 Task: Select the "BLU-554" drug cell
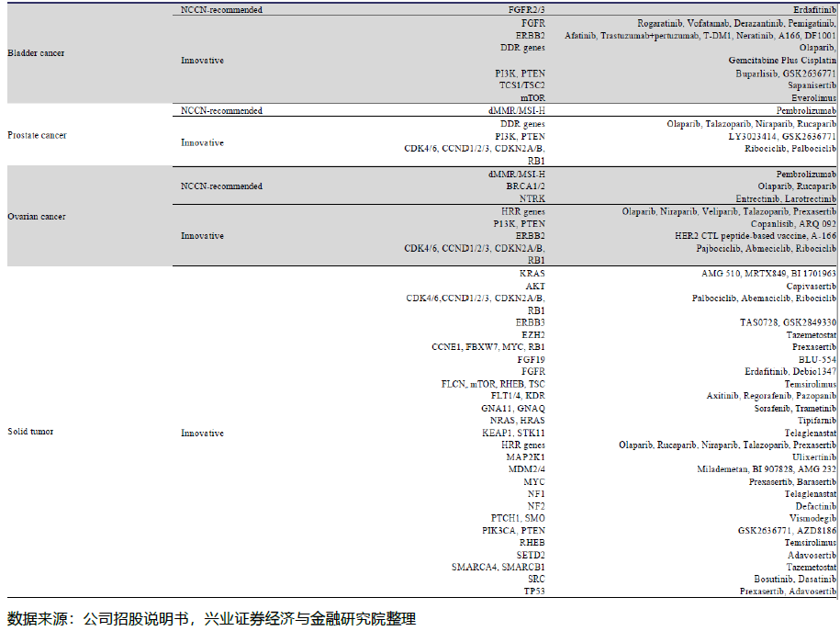coord(817,360)
